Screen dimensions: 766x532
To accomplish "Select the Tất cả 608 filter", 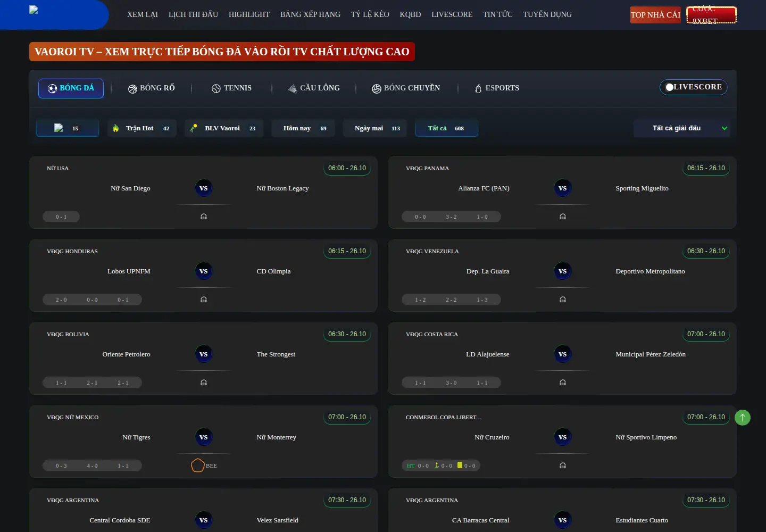I will (x=447, y=128).
